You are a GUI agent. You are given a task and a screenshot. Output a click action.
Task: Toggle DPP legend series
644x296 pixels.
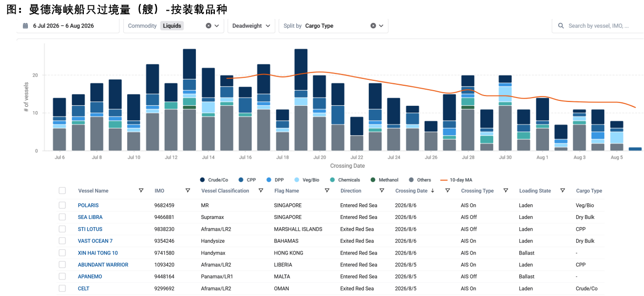pyautogui.click(x=275, y=180)
